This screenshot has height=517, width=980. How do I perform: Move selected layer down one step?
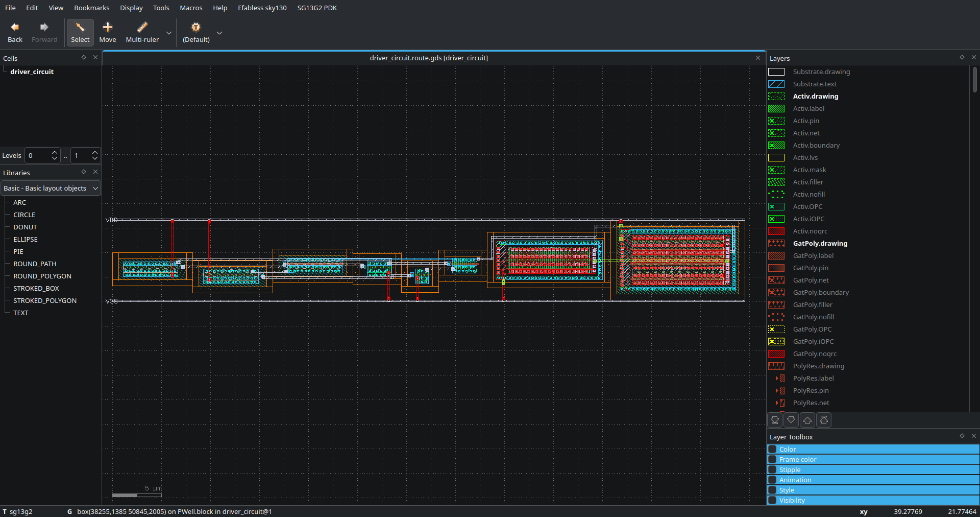click(x=791, y=420)
